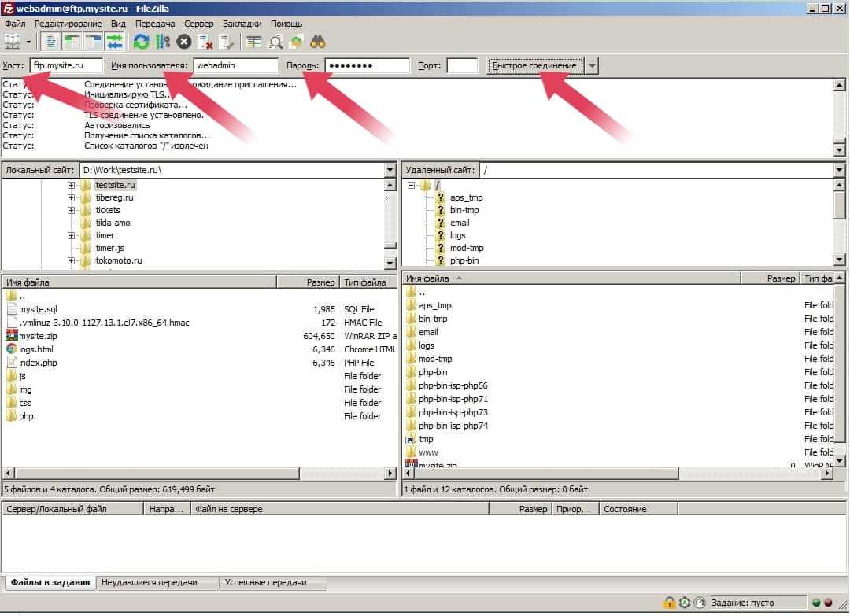Image resolution: width=850 pixels, height=616 pixels.
Task: Open the Файл menu
Action: coord(15,24)
